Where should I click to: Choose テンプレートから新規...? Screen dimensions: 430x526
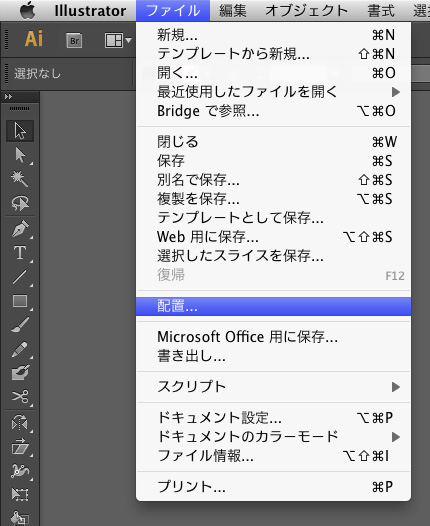click(x=274, y=54)
